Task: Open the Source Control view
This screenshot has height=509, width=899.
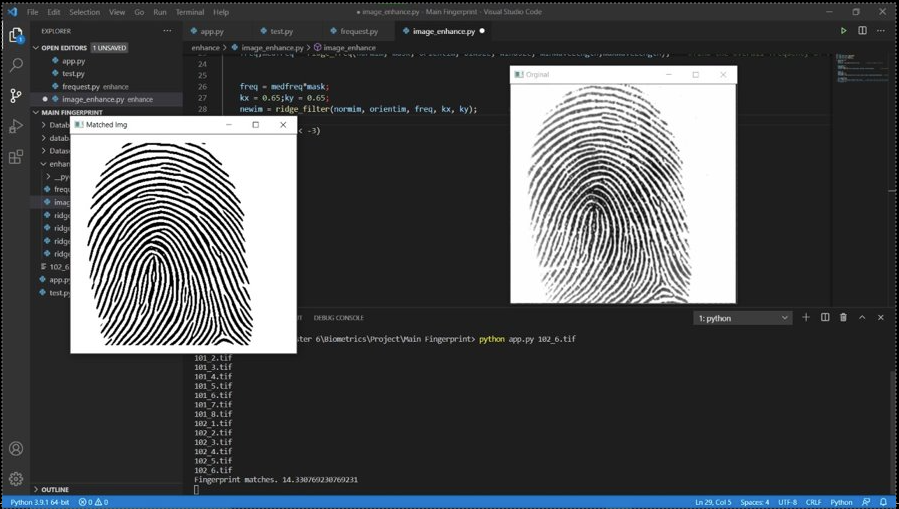Action: click(16, 96)
